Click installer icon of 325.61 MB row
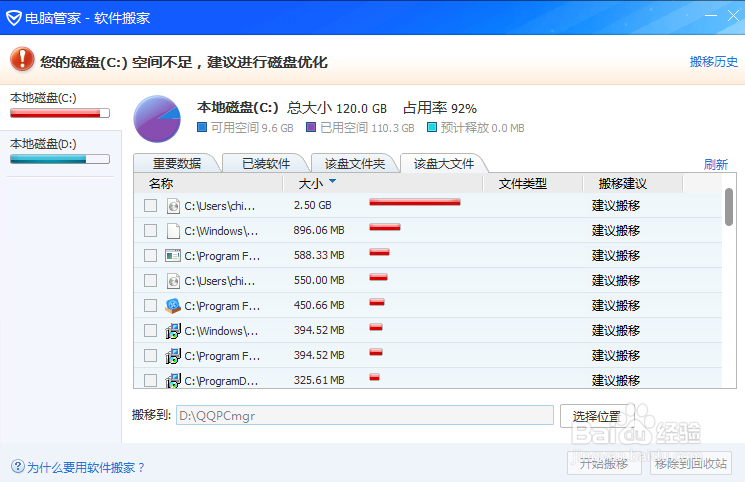The height and width of the screenshot is (482, 745). 173,380
